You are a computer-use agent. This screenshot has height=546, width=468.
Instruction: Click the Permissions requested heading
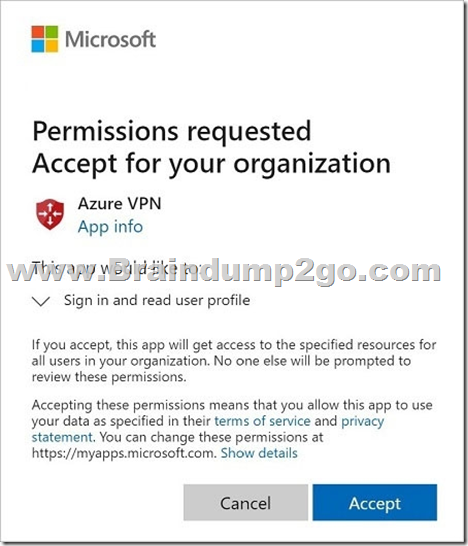(x=172, y=131)
